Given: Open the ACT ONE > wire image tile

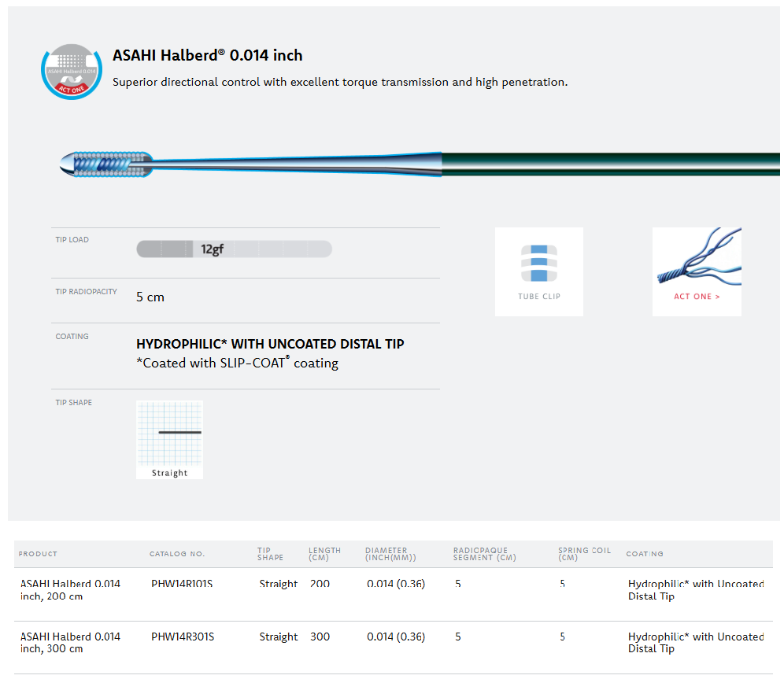Looking at the screenshot, I should click(697, 271).
